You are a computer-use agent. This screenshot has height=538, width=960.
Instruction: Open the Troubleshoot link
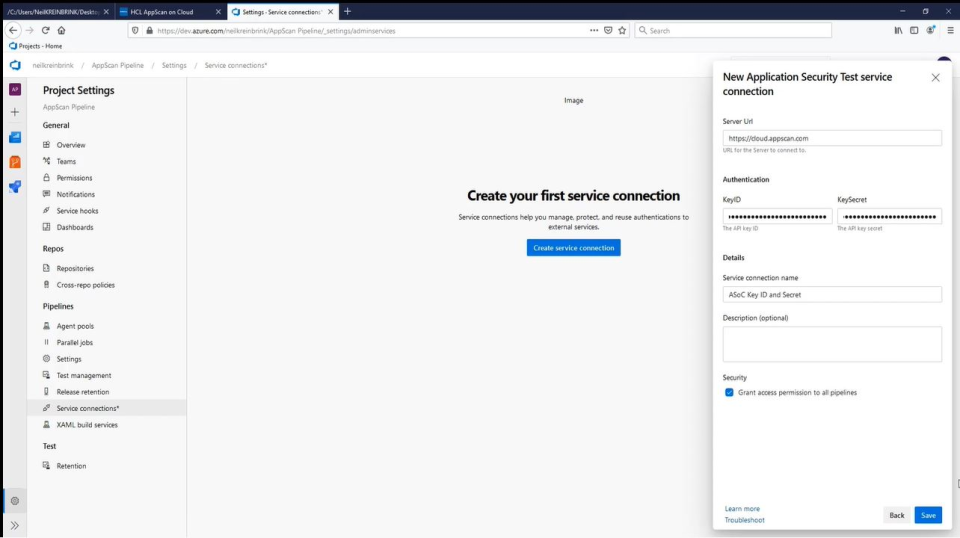coord(744,520)
